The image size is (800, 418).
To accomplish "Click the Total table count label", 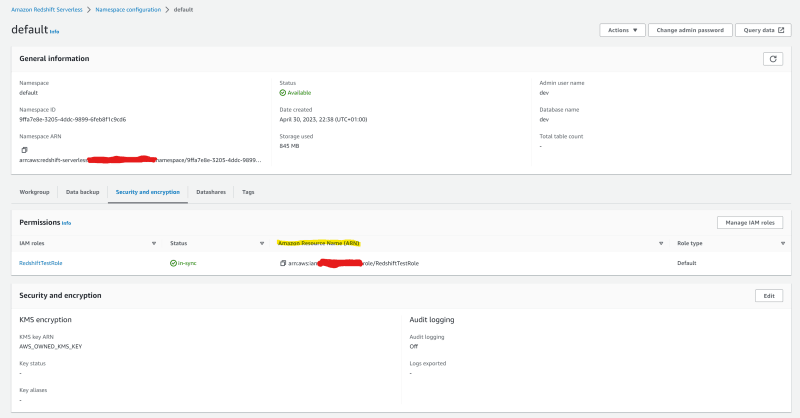I will click(561, 136).
